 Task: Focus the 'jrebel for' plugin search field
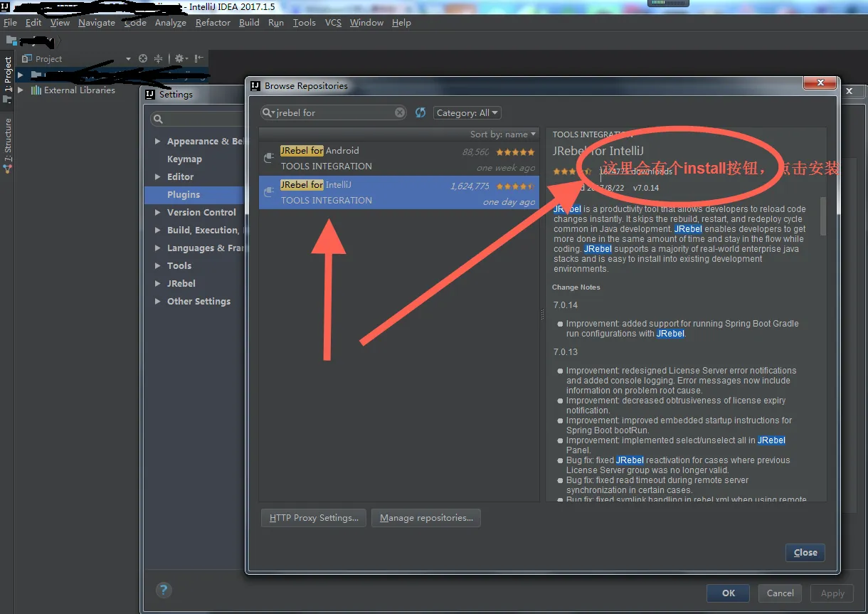[334, 112]
